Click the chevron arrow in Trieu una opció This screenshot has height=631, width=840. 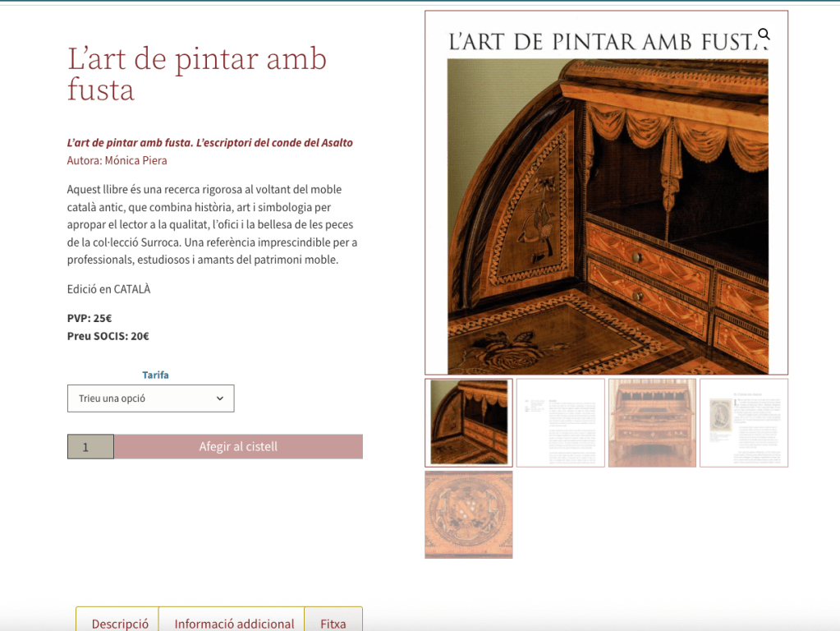tap(219, 398)
